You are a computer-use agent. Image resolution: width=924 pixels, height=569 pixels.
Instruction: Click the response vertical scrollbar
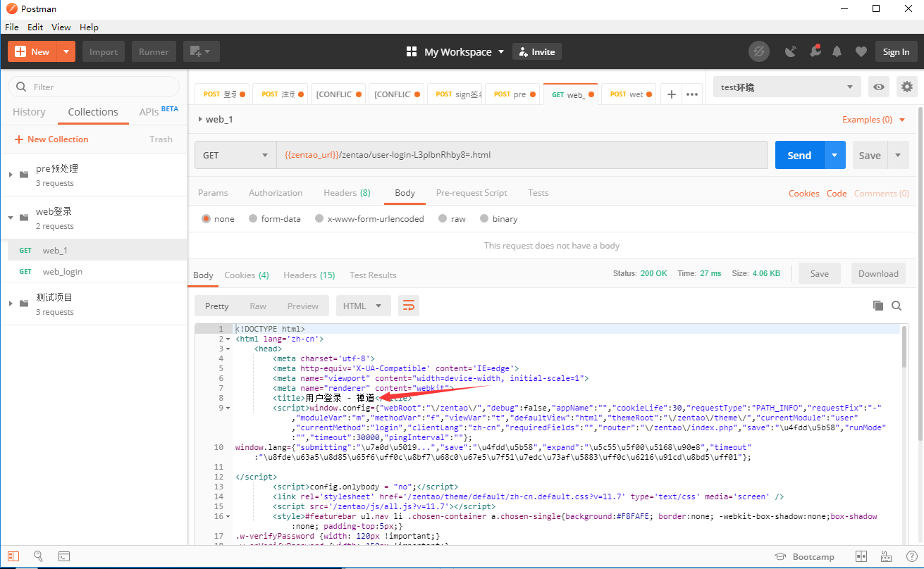point(904,346)
